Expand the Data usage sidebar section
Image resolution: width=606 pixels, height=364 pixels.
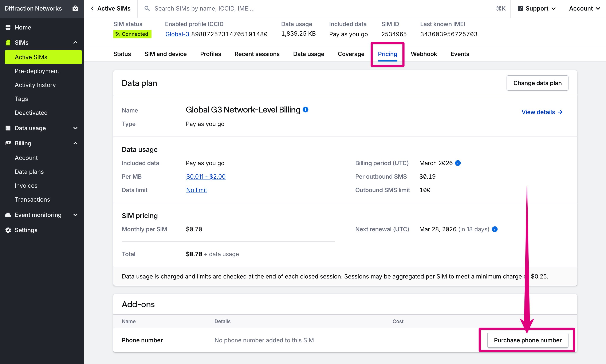(x=75, y=128)
